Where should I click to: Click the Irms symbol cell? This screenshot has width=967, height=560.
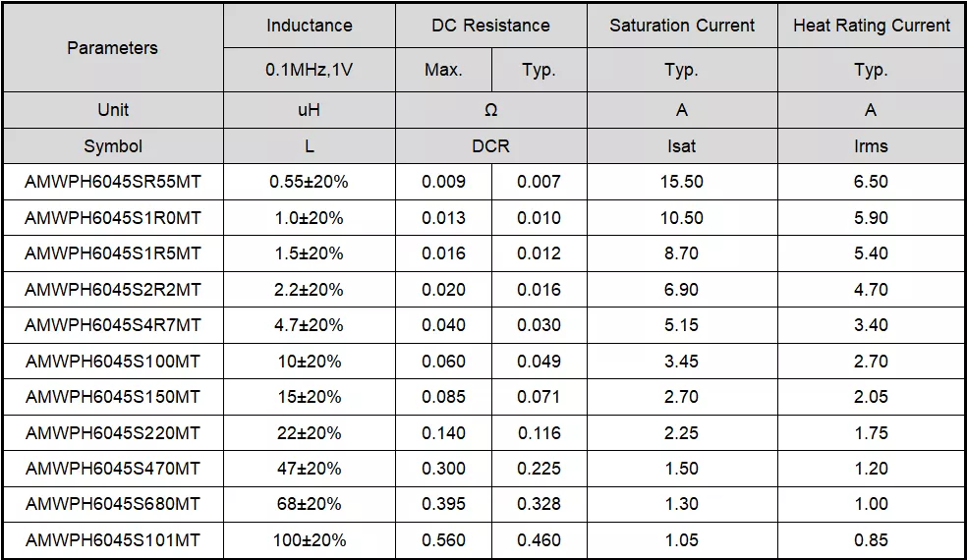tap(871, 146)
